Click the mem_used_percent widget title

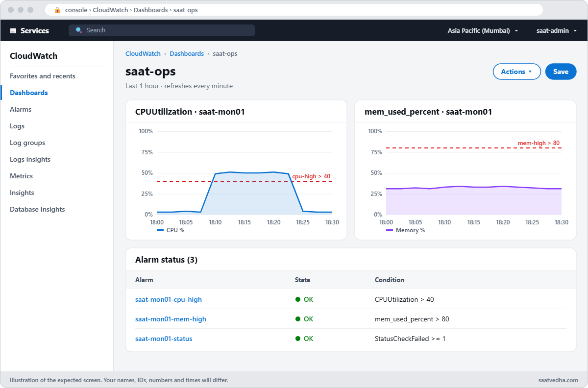click(x=428, y=112)
